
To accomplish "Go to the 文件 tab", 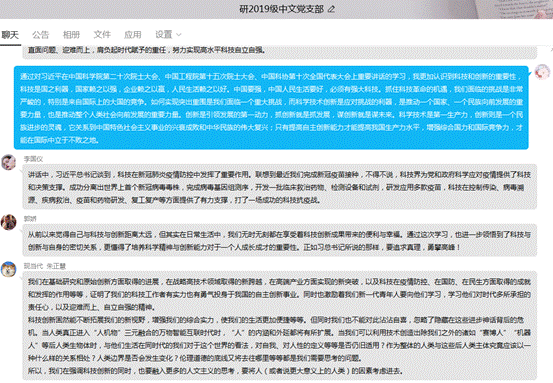I will (x=102, y=35).
